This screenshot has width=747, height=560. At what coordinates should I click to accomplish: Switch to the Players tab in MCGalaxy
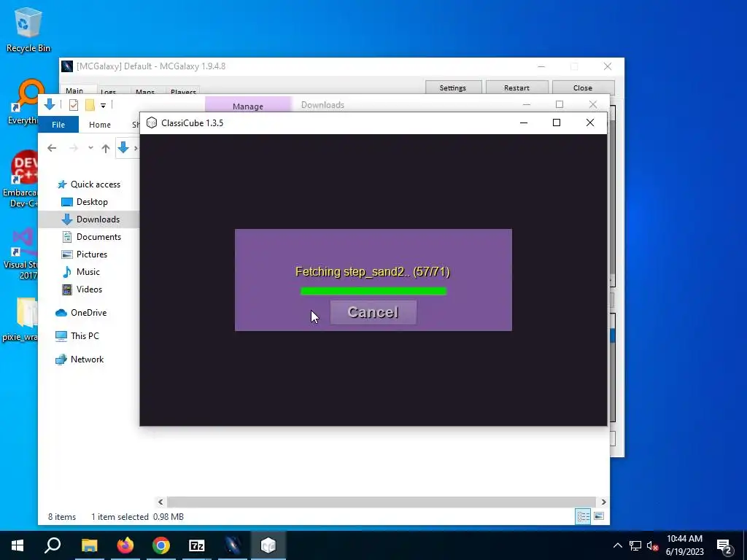click(183, 91)
